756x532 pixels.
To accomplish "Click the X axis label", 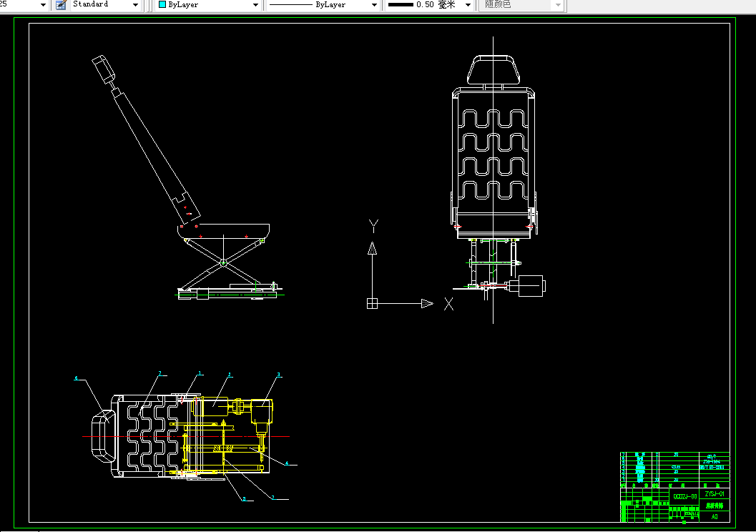I will tap(448, 304).
